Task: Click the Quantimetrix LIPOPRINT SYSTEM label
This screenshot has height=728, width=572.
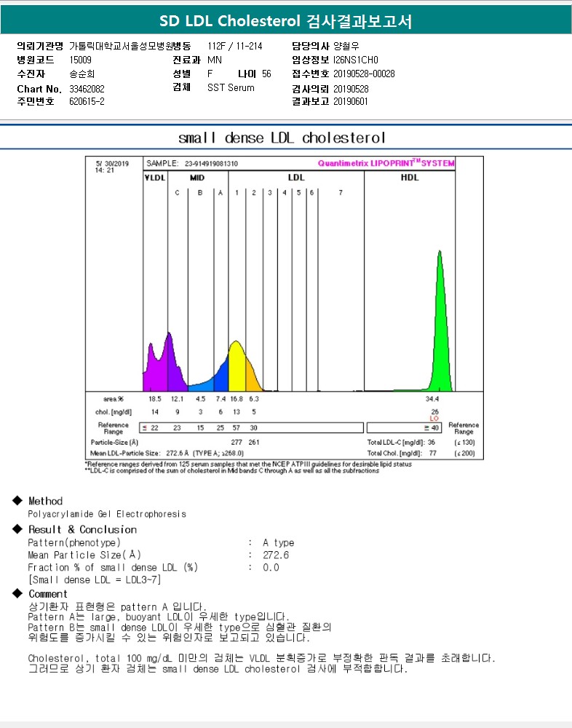Action: (x=386, y=163)
